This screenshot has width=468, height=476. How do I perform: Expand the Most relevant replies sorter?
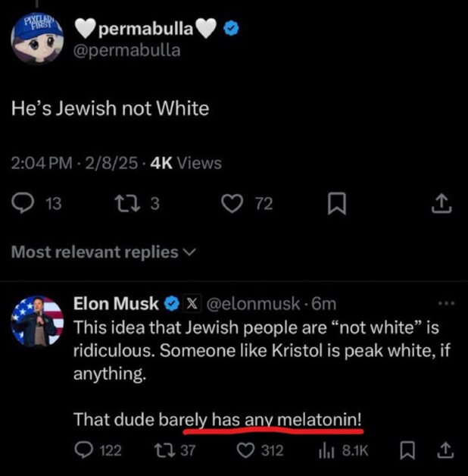[102, 252]
